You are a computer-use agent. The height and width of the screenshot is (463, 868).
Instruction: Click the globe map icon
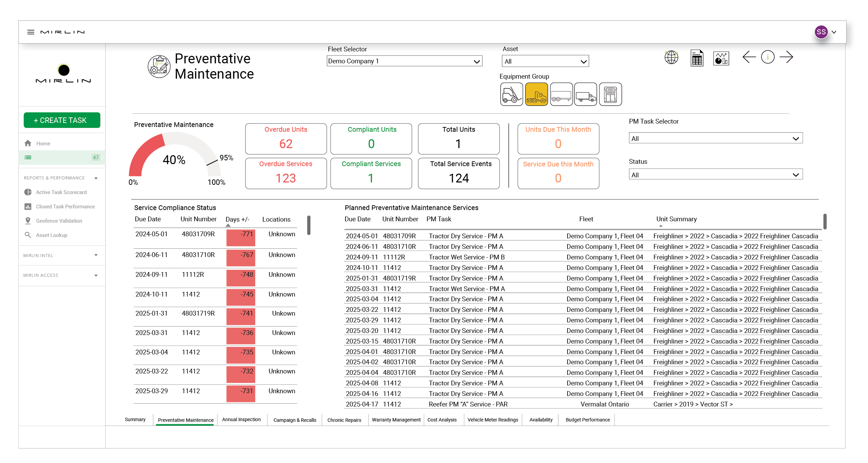coord(671,58)
